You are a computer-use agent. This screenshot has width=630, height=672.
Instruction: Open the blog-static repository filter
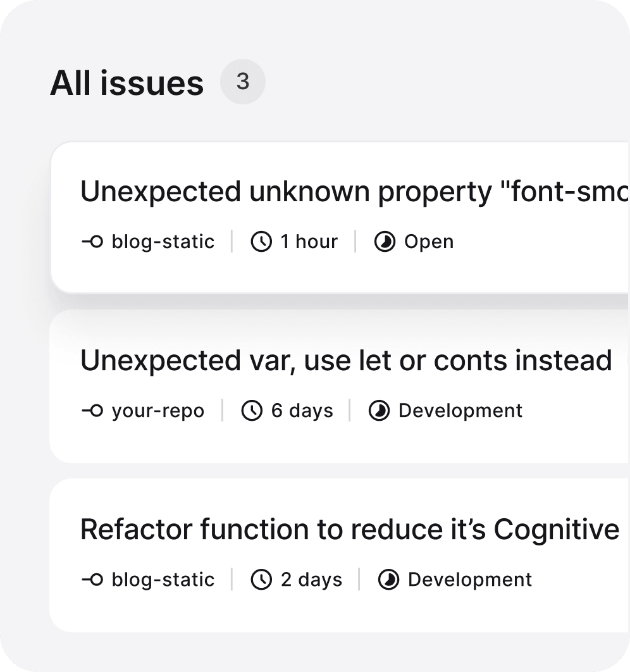(163, 241)
